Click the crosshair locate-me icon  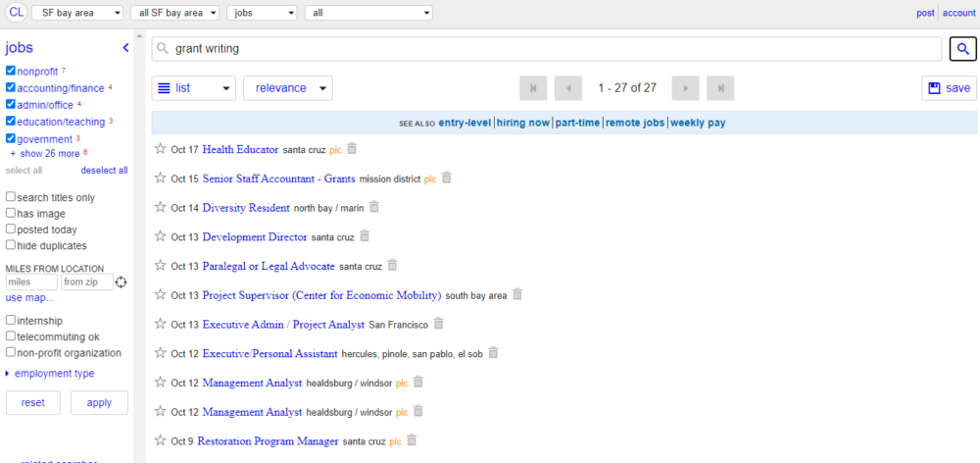point(122,283)
